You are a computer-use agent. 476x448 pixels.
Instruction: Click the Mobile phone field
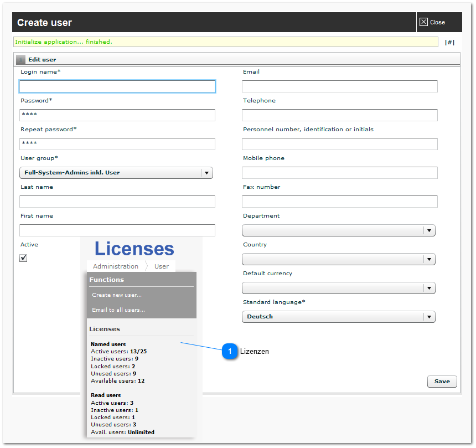(340, 173)
